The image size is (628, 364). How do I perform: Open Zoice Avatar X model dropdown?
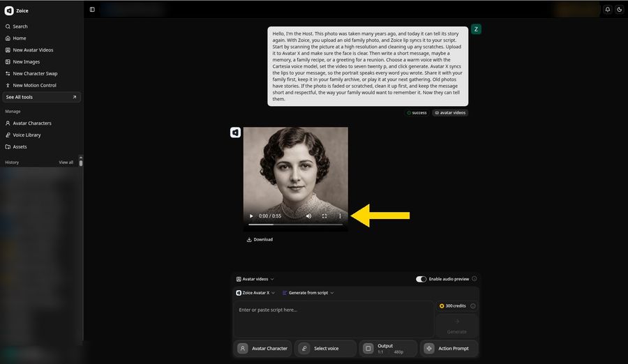255,293
